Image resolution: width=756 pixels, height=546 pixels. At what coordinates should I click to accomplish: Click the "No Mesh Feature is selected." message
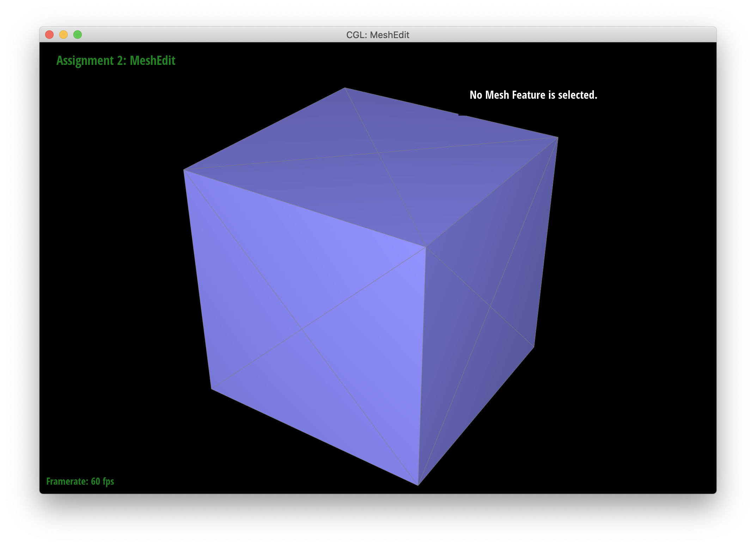[534, 95]
